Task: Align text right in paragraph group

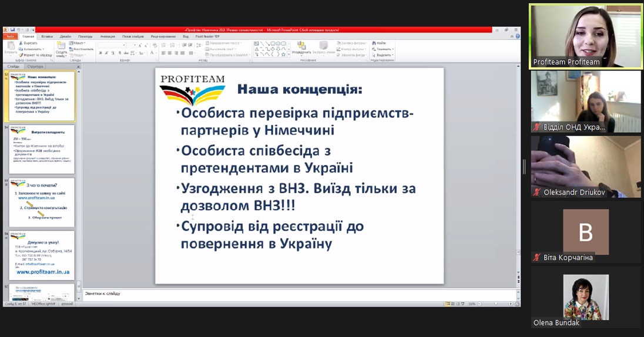Action: [x=176, y=53]
